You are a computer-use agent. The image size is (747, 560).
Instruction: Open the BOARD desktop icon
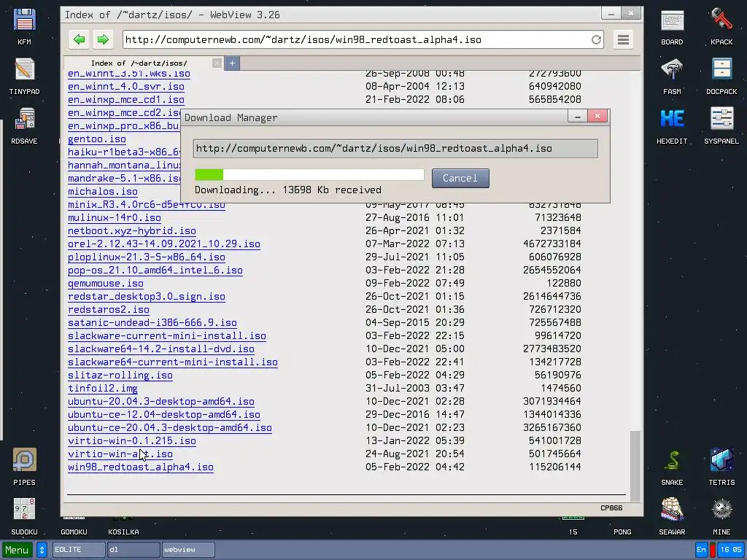click(x=672, y=27)
